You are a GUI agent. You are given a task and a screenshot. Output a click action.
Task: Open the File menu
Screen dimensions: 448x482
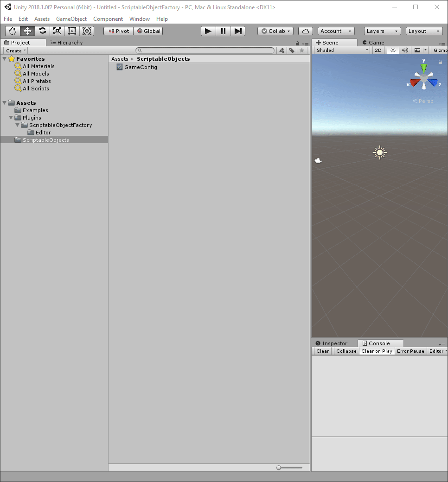8,19
